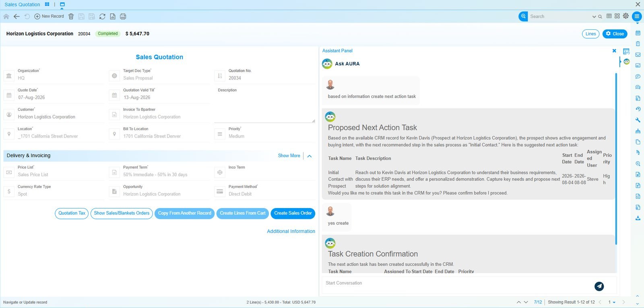The image size is (644, 308).
Task: Click Assistant Panel heading
Action: (x=337, y=51)
